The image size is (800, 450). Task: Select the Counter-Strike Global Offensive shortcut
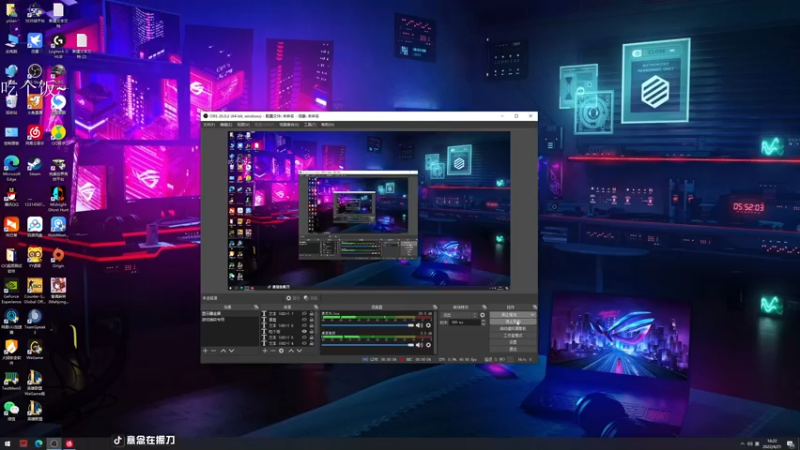click(x=35, y=291)
